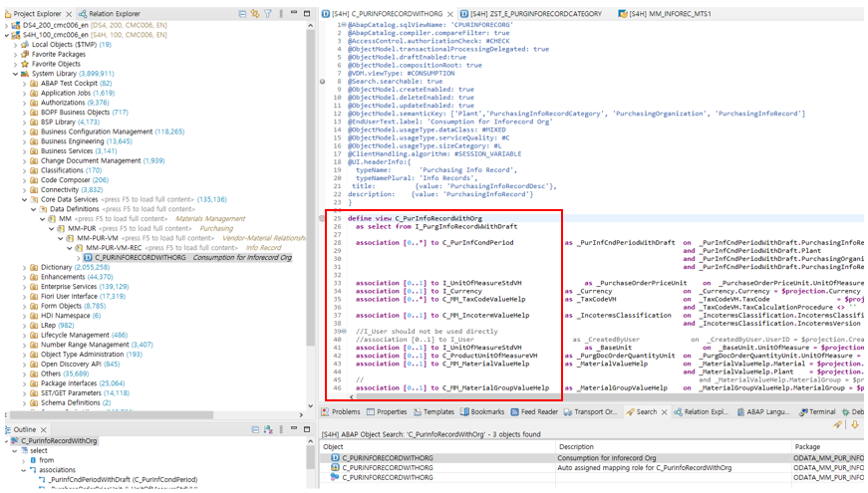Expand the Enterprise Services folder

[x=24, y=287]
